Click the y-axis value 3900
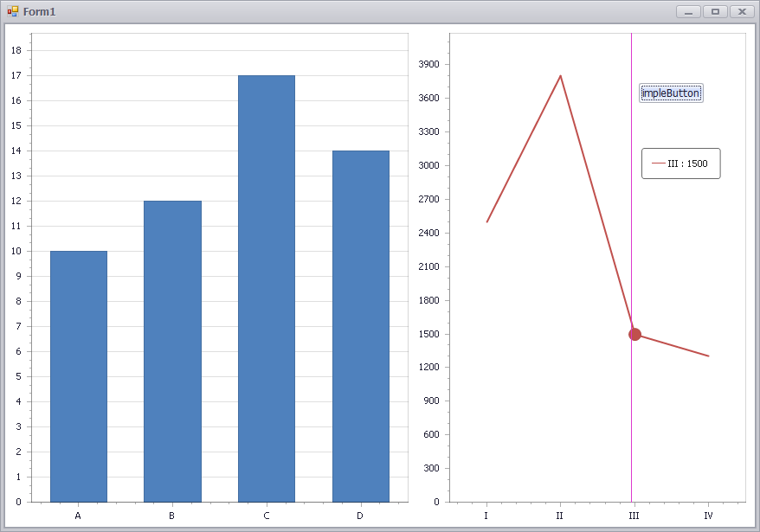 (x=429, y=64)
